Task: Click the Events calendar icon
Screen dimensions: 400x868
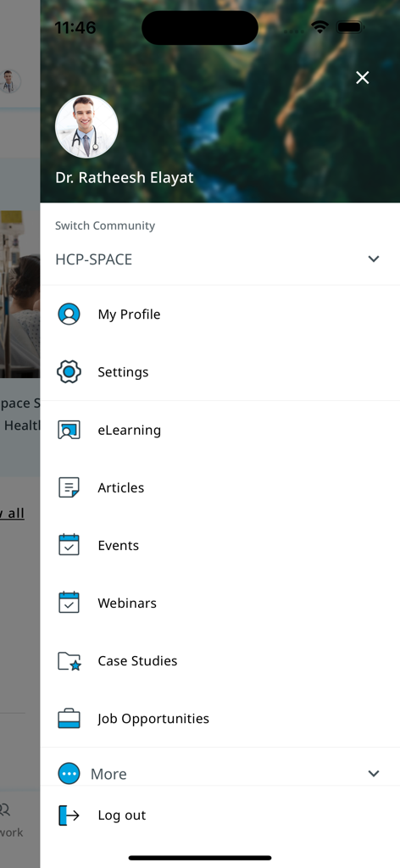Action: (69, 545)
